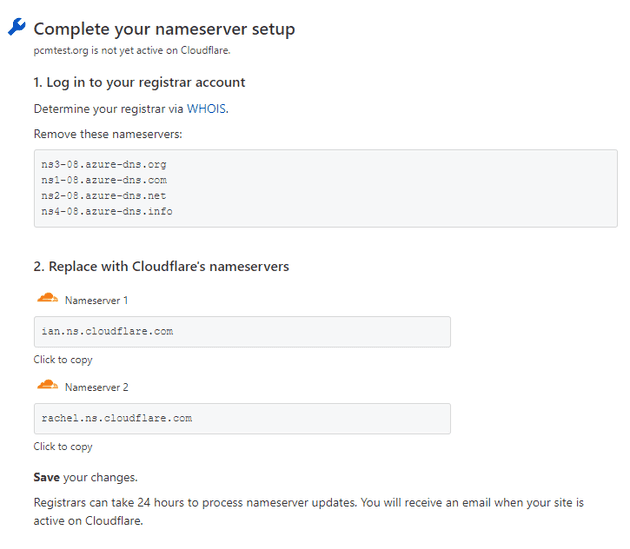Select the ns3-08.azure-dns.org entry
This screenshot has width=630, height=549.
pyautogui.click(x=104, y=164)
